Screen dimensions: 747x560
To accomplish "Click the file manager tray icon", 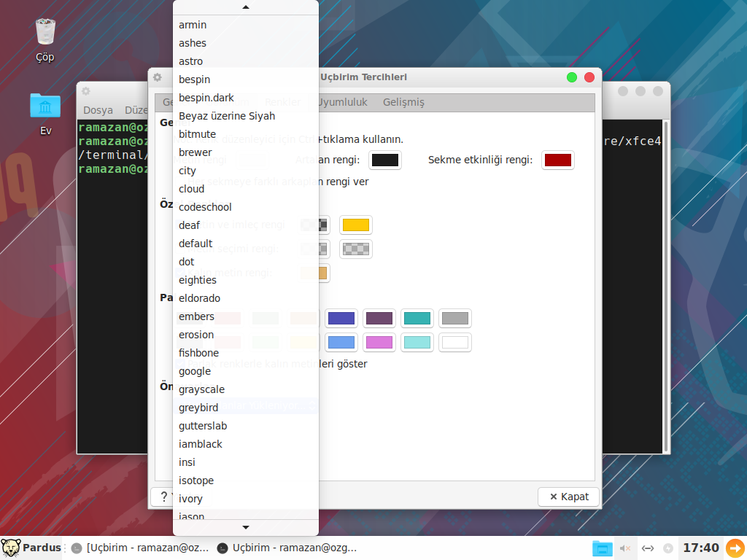I will [x=602, y=548].
